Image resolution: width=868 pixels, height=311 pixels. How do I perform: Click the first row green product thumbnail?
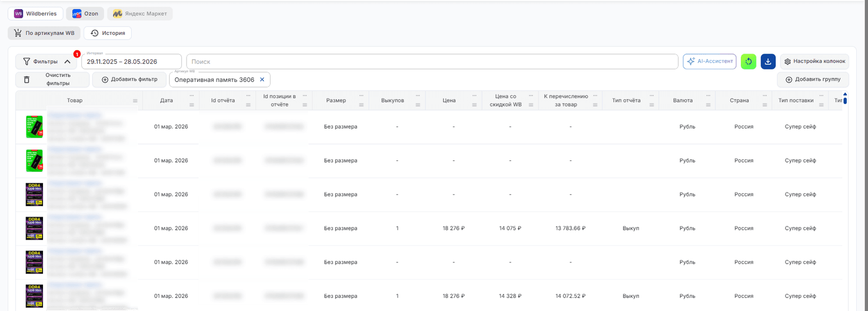tap(34, 127)
